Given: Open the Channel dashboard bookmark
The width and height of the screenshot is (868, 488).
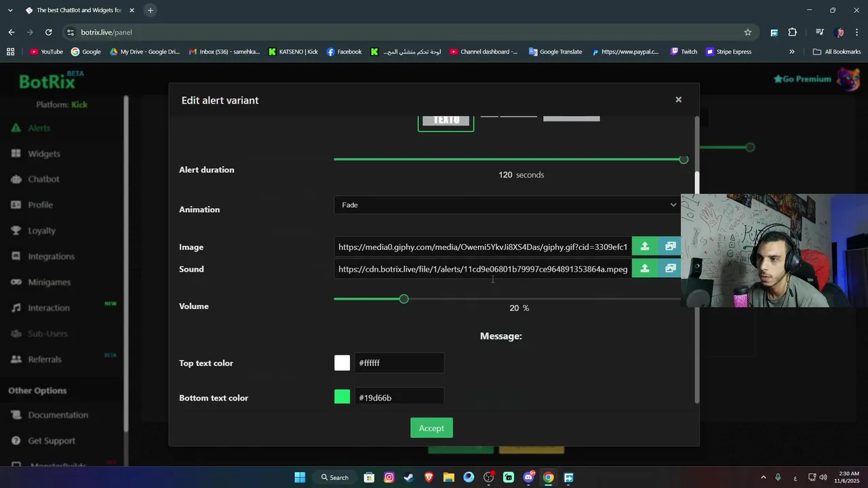Looking at the screenshot, I should (x=483, y=52).
